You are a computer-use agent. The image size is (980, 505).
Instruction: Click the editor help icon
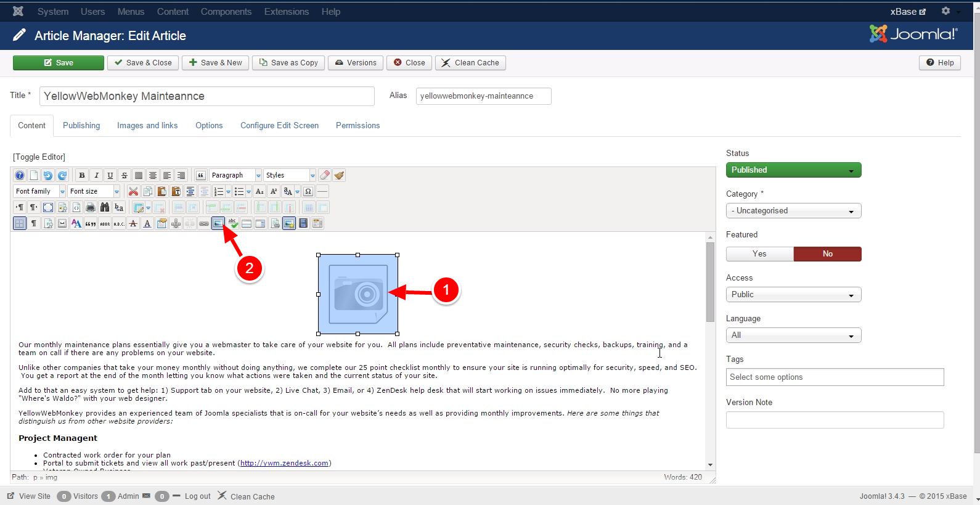[20, 175]
